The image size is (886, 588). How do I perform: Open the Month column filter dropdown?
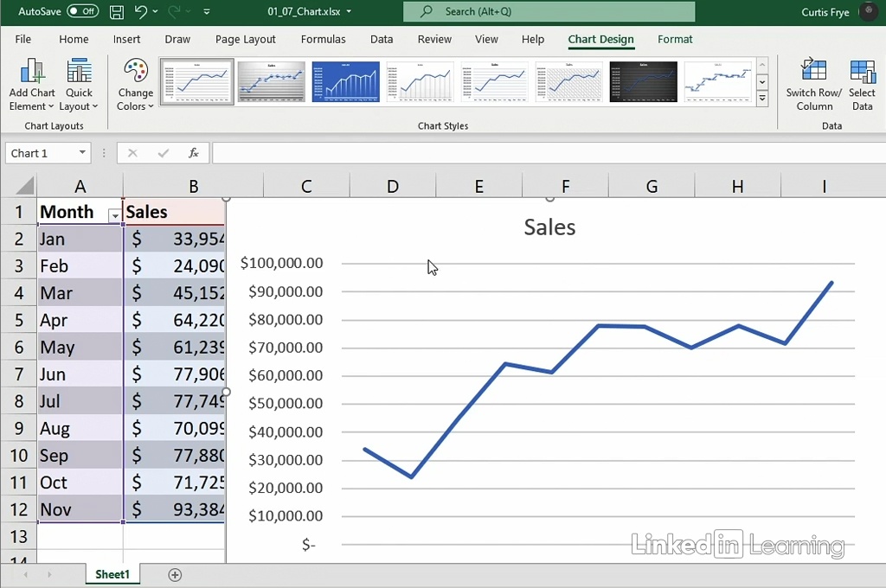(114, 214)
